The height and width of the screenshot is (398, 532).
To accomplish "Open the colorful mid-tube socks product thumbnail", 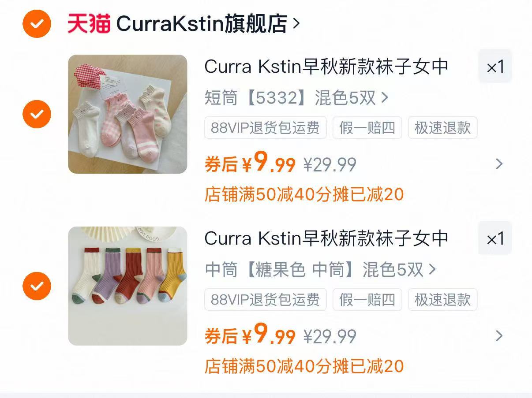I will (x=127, y=286).
